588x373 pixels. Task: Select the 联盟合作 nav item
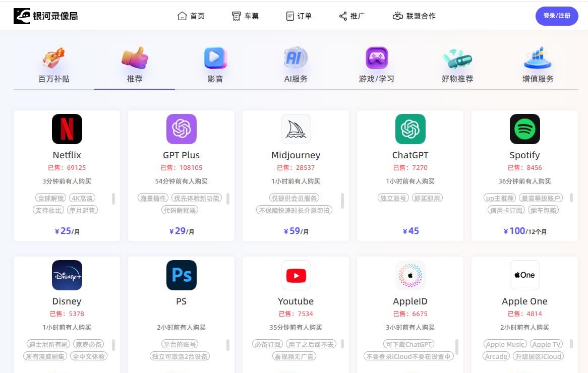click(414, 16)
